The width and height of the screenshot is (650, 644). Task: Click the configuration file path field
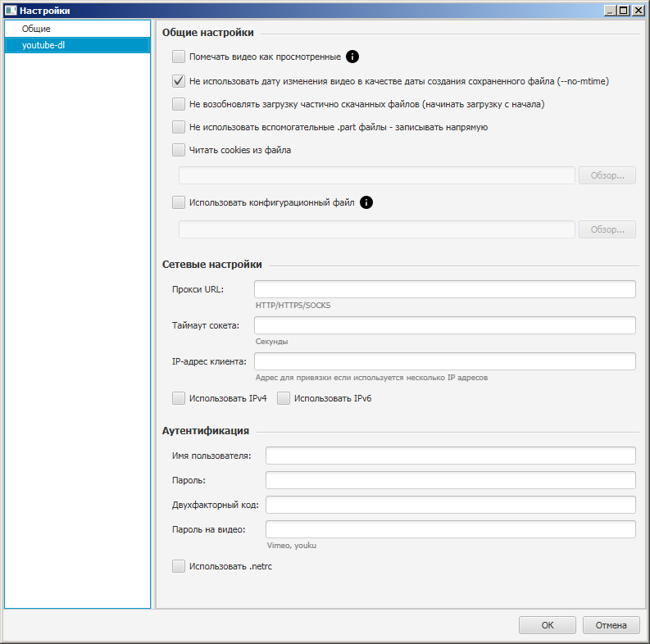[x=377, y=229]
